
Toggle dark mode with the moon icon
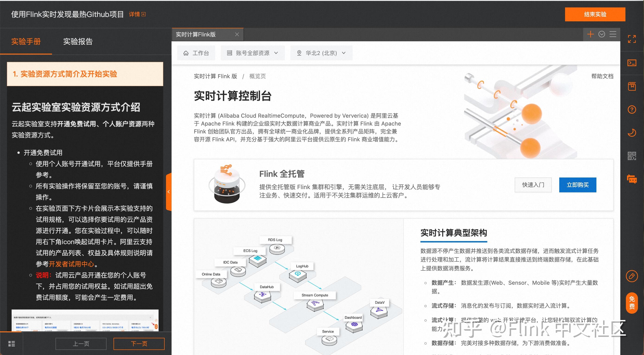[x=632, y=132]
